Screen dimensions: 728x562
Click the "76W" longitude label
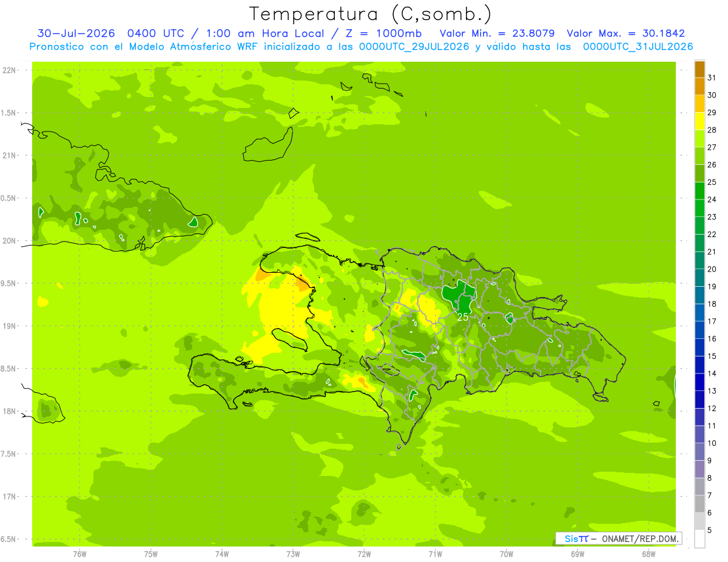point(79,554)
